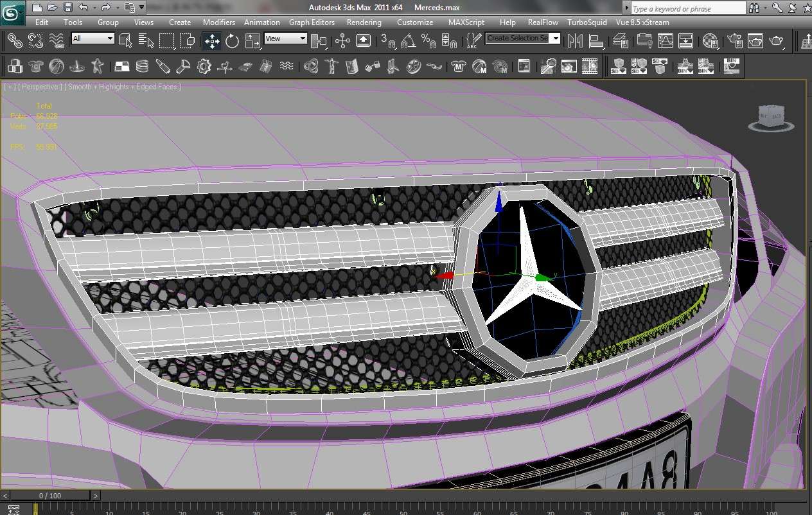Select the Unlink Selection tool
Screen dimensions: 812x515
click(36, 41)
